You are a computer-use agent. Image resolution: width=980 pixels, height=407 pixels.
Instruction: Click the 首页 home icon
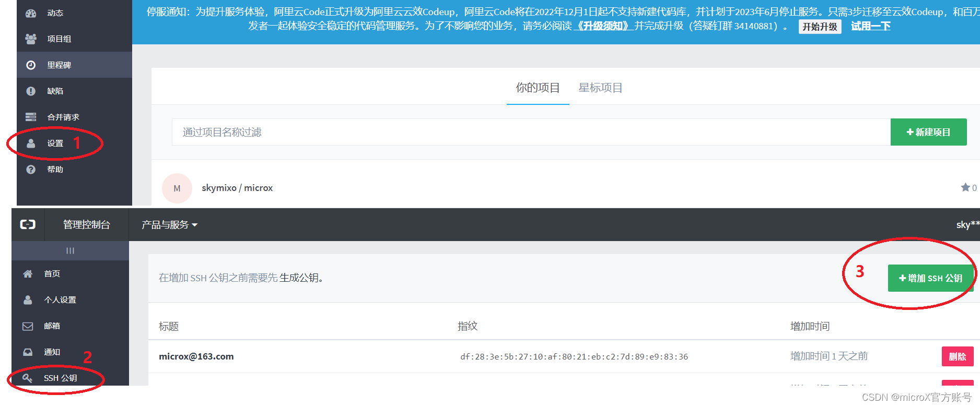click(x=28, y=273)
